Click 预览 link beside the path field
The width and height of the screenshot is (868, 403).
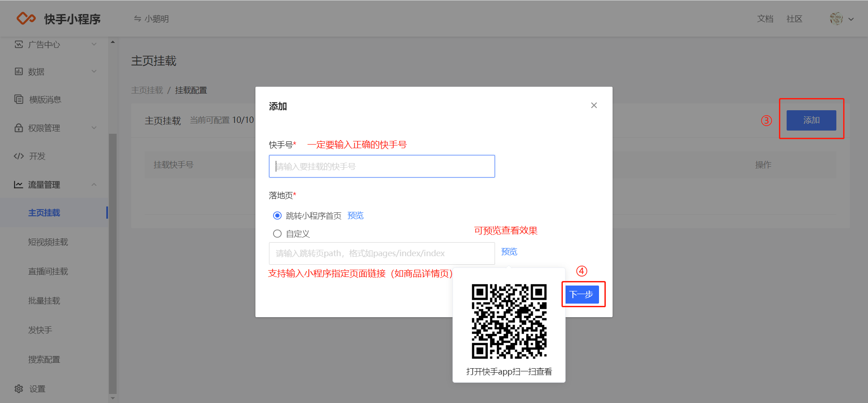(509, 252)
